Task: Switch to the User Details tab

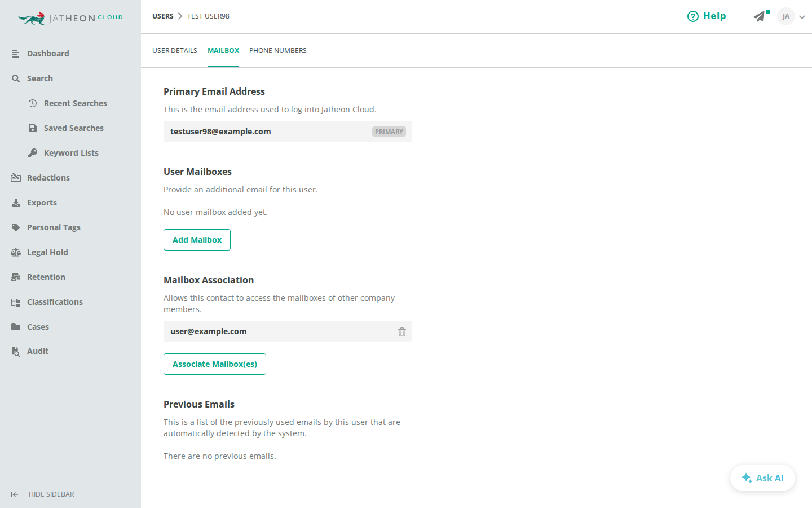Action: (x=175, y=51)
